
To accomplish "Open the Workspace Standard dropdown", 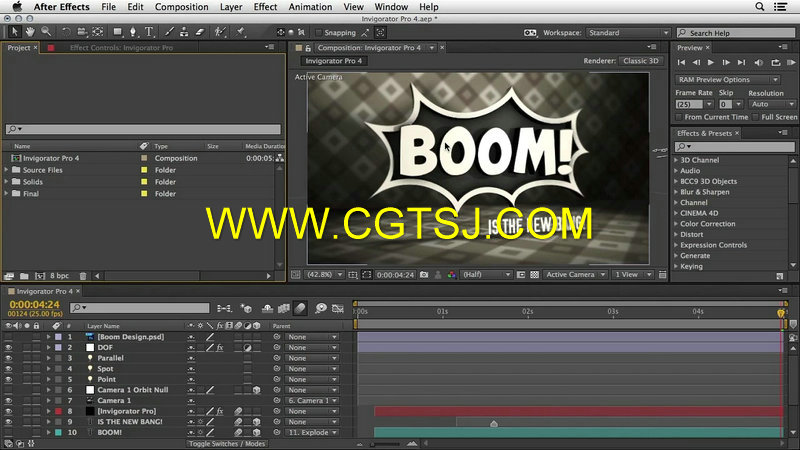I will click(628, 33).
